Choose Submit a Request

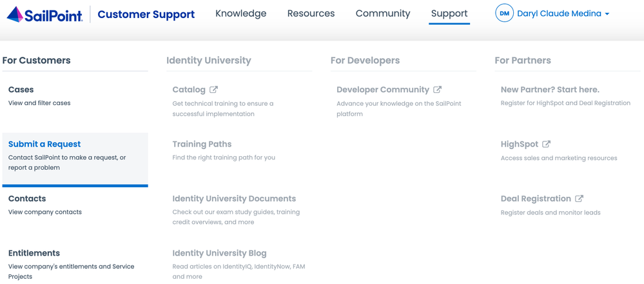[44, 144]
